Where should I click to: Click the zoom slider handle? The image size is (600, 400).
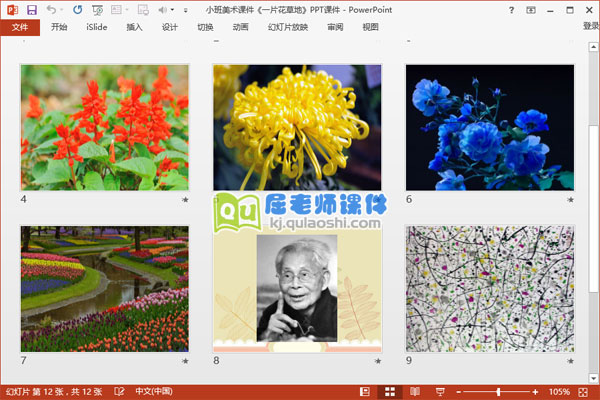coord(498,392)
